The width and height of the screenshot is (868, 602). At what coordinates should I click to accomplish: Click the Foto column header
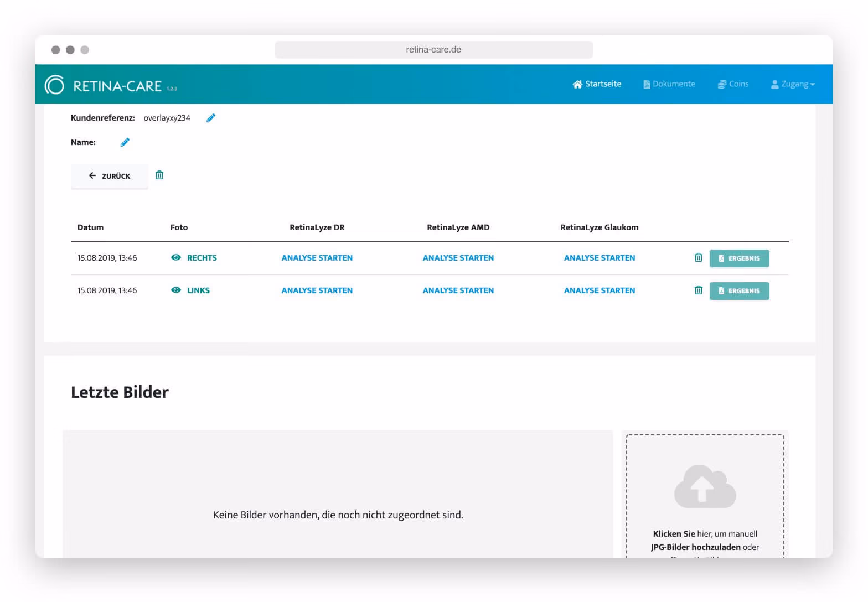click(x=179, y=227)
